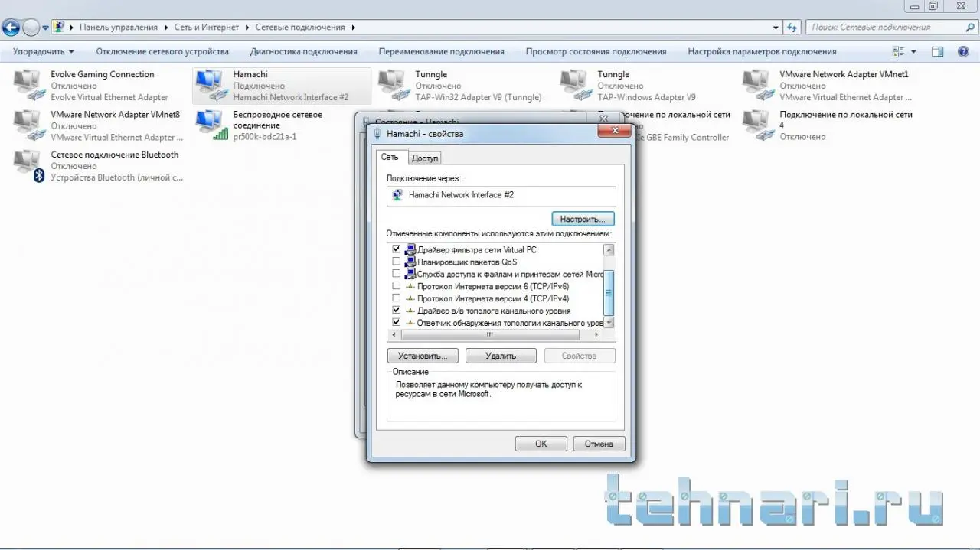Select the Hamachi network connection icon
This screenshot has width=980, height=550.
(212, 86)
